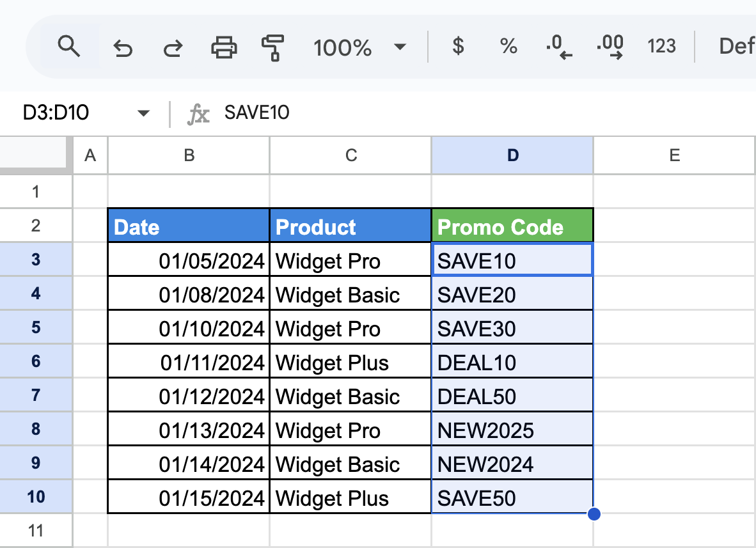The height and width of the screenshot is (548, 756).
Task: Select the cell with date 01/08/2024
Action: click(189, 294)
